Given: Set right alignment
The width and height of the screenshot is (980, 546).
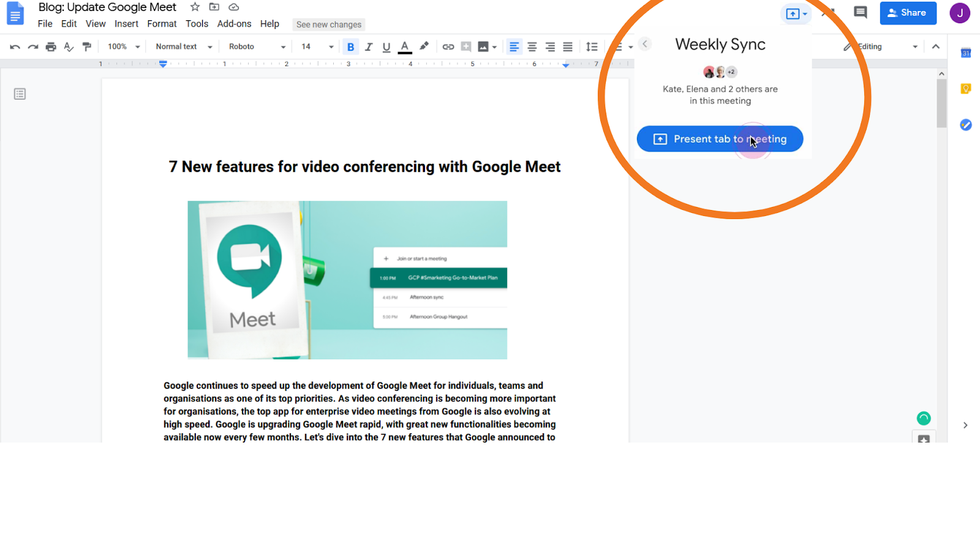Looking at the screenshot, I should (550, 47).
